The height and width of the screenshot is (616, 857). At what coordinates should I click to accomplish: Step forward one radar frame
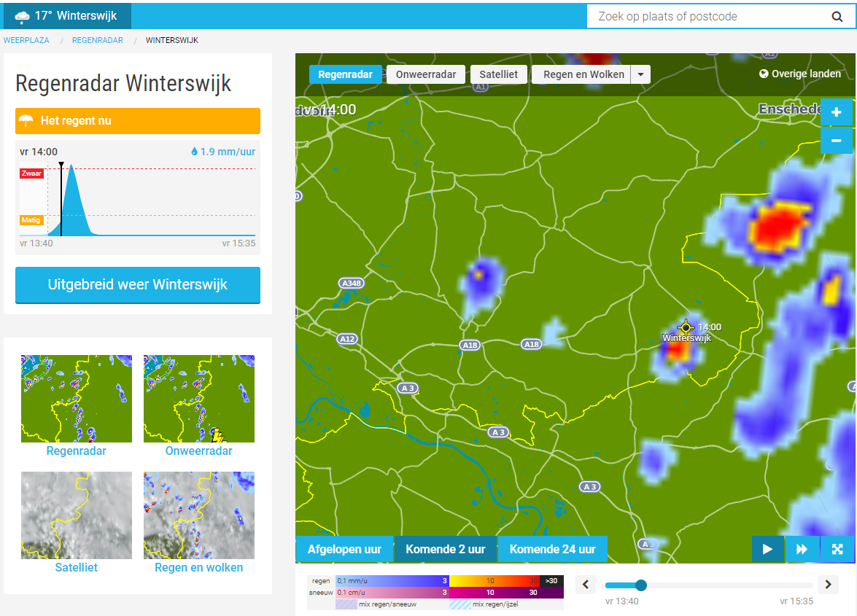828,585
